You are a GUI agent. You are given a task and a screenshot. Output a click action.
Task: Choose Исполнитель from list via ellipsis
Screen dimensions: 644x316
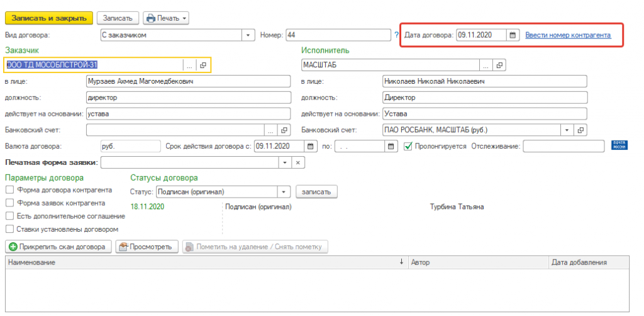[x=486, y=65]
